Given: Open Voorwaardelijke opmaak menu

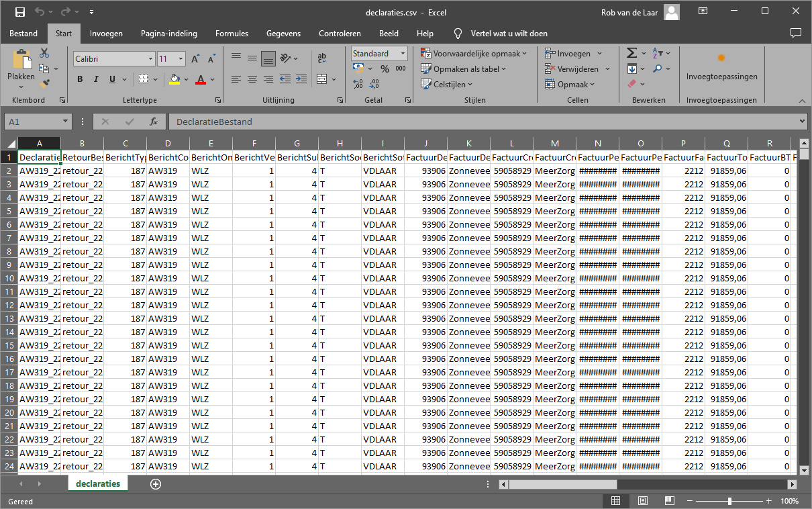Looking at the screenshot, I should pyautogui.click(x=474, y=53).
